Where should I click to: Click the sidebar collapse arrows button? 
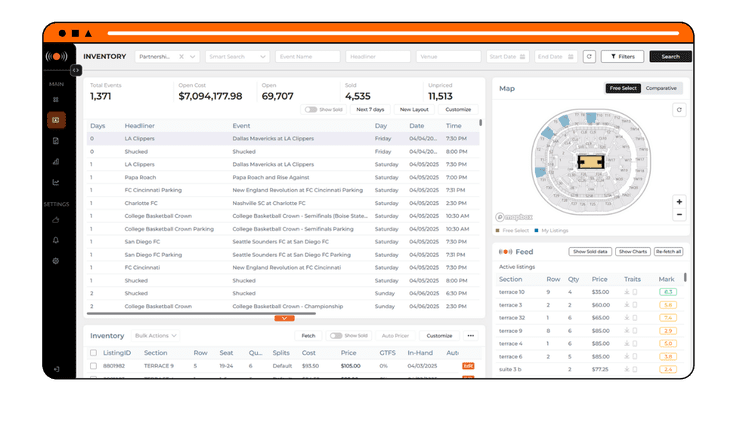[76, 70]
